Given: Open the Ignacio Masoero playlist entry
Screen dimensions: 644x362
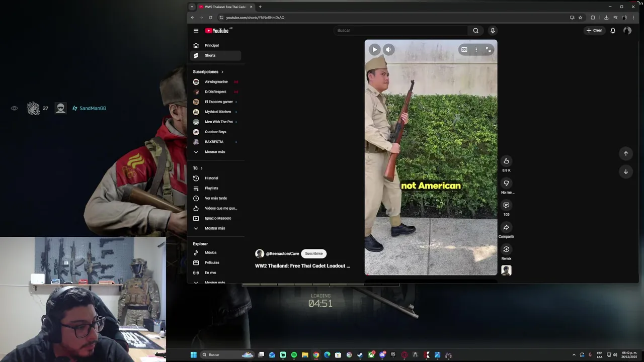Looking at the screenshot, I should [215, 218].
